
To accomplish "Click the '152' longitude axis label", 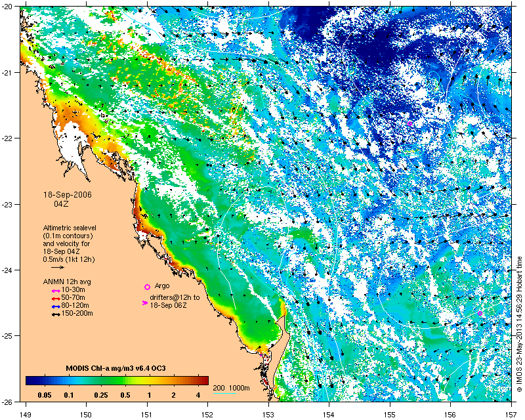I will (207, 415).
